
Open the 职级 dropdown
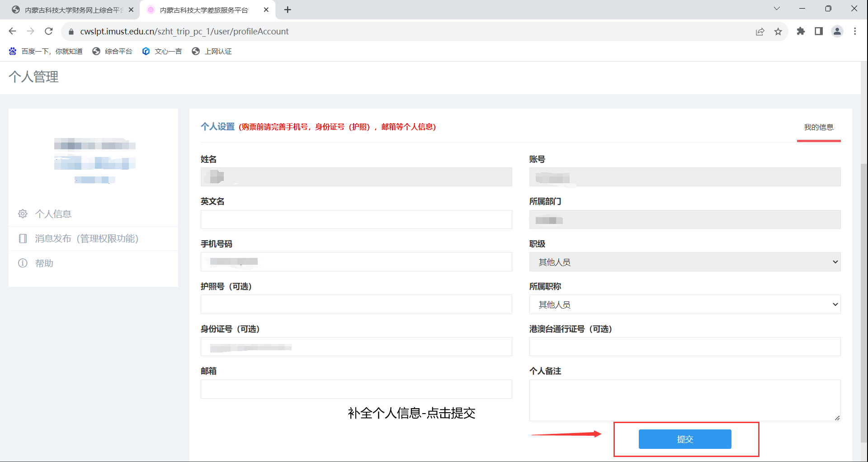(x=684, y=262)
